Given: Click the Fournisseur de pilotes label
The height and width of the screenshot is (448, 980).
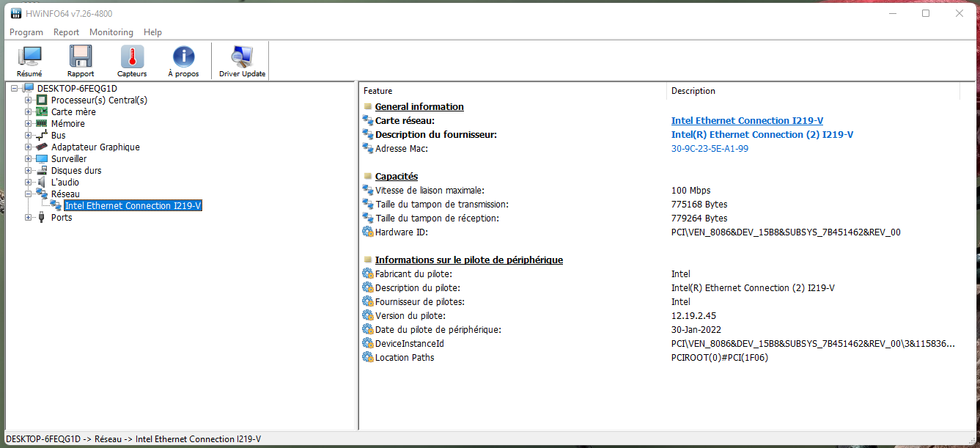Looking at the screenshot, I should tap(420, 301).
